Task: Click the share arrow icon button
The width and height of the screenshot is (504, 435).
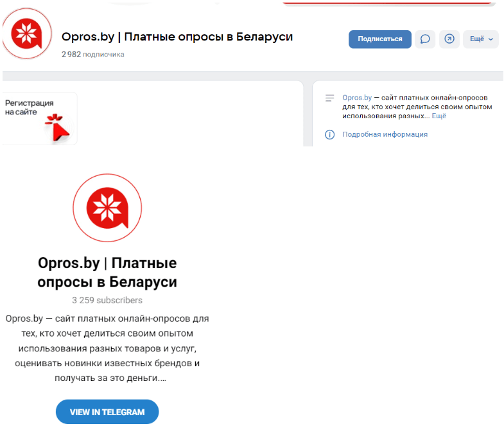Action: [449, 39]
